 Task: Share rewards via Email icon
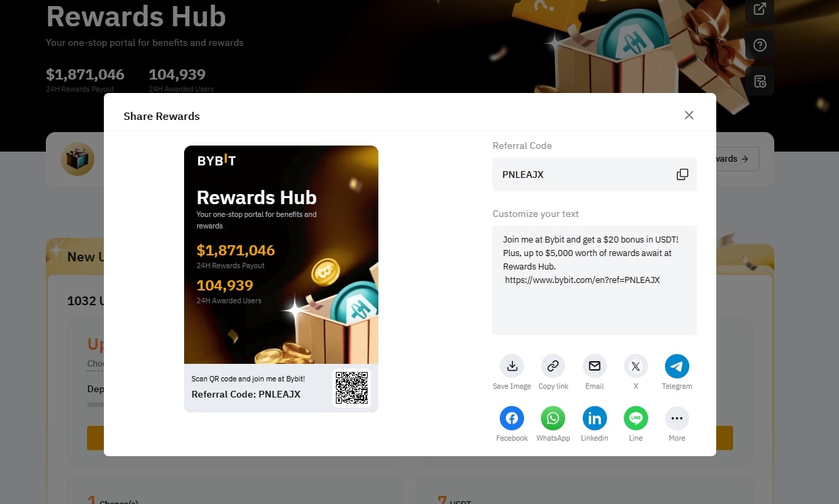(x=594, y=366)
